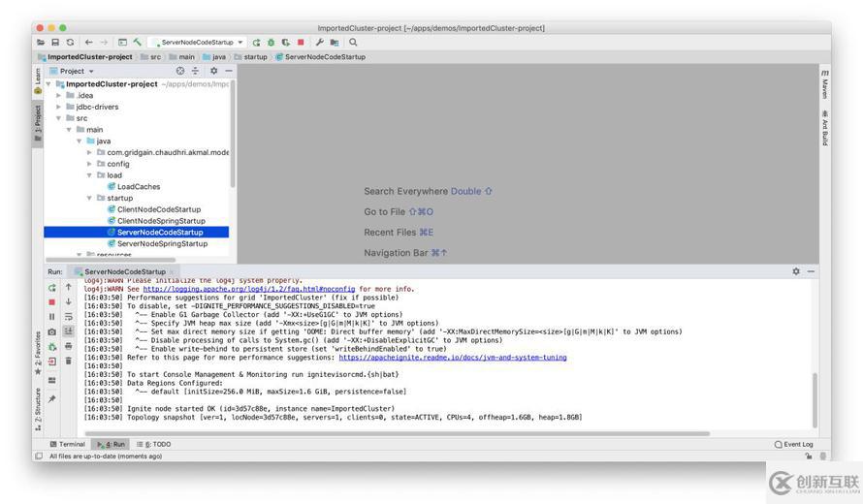The height and width of the screenshot is (504, 863).
Task: Click the java breadcrumb
Action: tap(219, 56)
